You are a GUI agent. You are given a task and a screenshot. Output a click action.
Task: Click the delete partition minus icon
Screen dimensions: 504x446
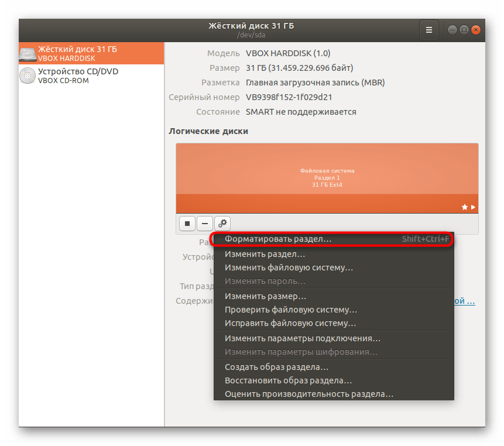click(x=205, y=223)
